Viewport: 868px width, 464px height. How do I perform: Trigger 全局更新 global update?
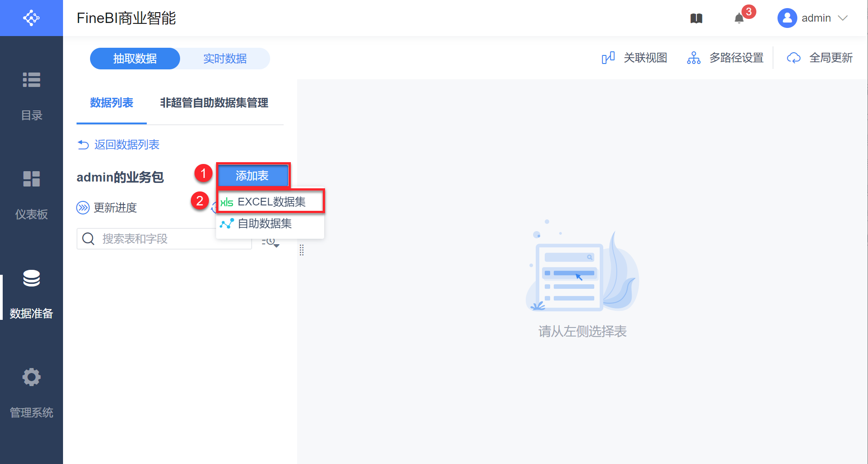819,58
